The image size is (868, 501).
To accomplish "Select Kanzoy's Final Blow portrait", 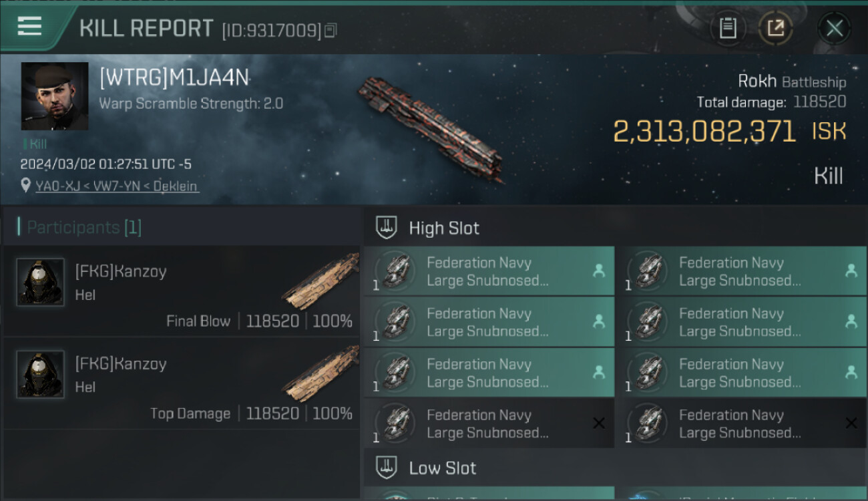I will click(x=40, y=283).
